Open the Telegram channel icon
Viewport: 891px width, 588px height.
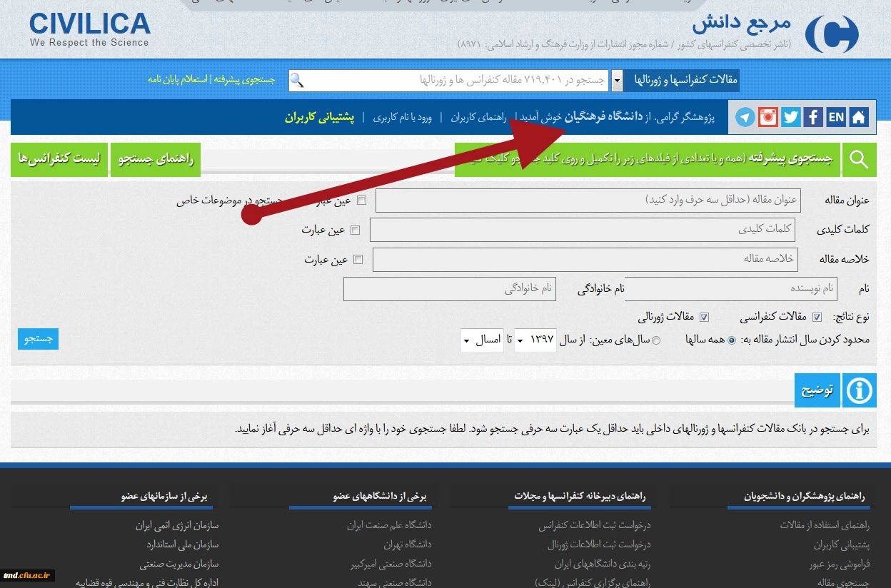[x=745, y=118]
